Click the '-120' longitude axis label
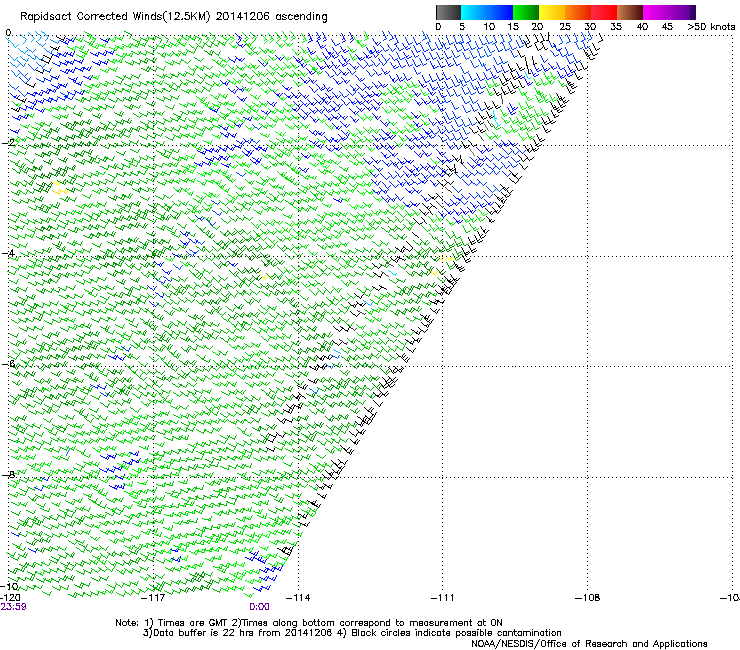740x650 pixels. pos(10,598)
